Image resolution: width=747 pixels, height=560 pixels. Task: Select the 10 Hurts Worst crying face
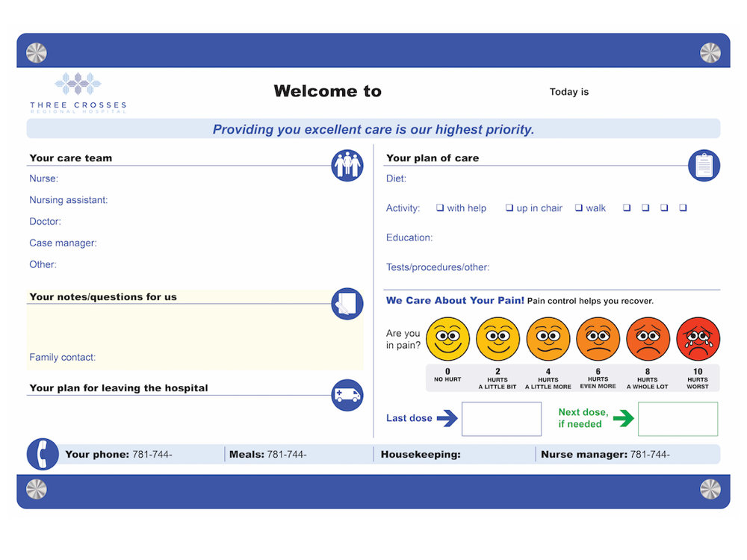click(698, 339)
